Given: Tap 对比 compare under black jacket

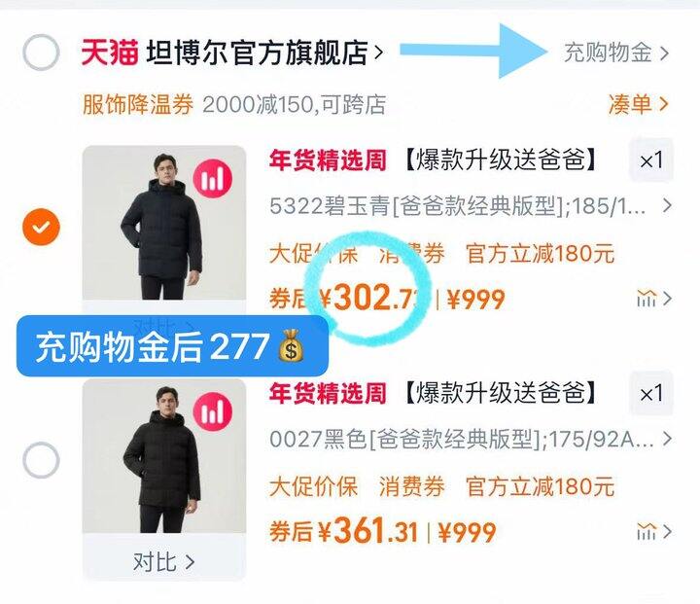Looking at the screenshot, I should coord(164,561).
